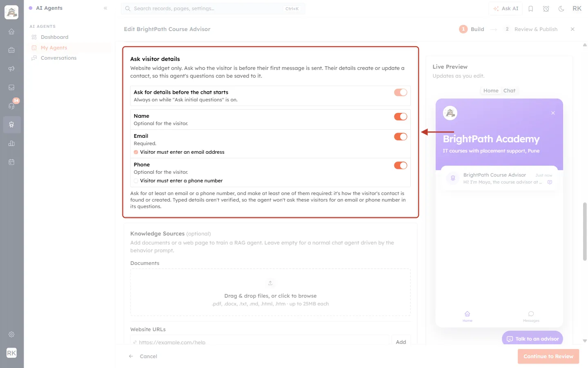Check 'Visitor must enter a phone number'
Image resolution: width=588 pixels, height=368 pixels.
click(136, 181)
